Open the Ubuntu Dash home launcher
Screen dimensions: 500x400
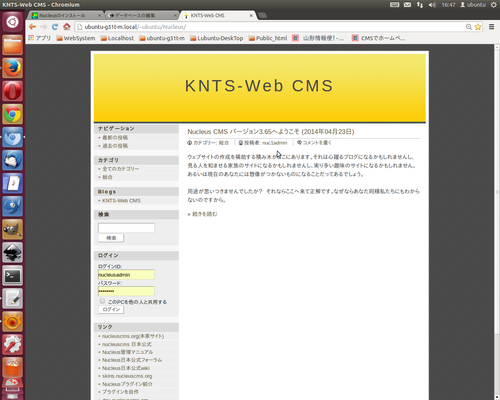click(x=12, y=22)
